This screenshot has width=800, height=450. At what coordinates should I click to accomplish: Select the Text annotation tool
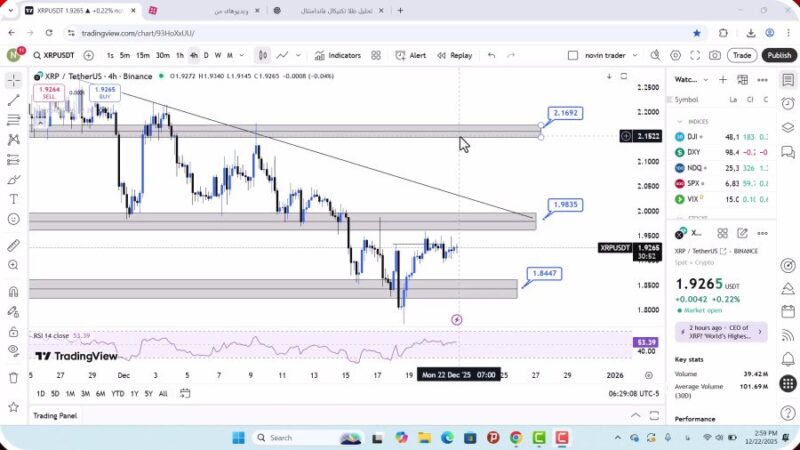pyautogui.click(x=13, y=199)
